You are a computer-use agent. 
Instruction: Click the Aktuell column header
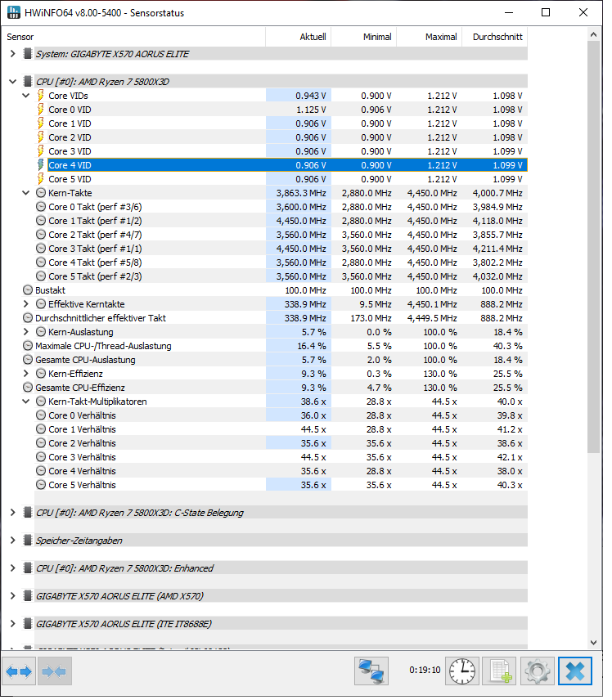[299, 37]
